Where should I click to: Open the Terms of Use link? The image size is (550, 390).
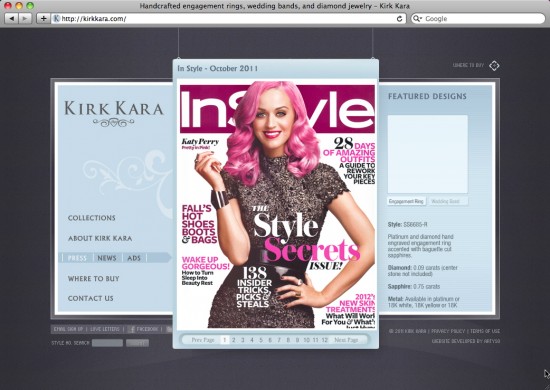pos(485,331)
